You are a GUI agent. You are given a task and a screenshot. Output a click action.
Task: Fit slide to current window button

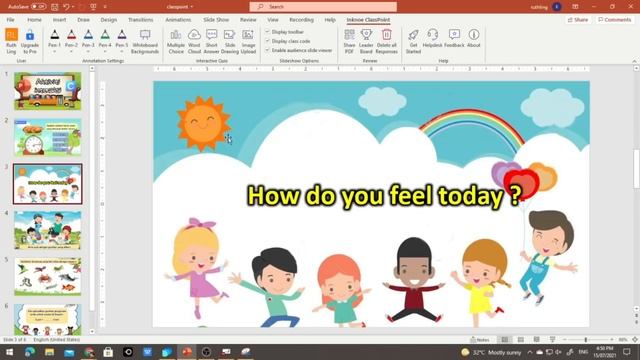635,340
